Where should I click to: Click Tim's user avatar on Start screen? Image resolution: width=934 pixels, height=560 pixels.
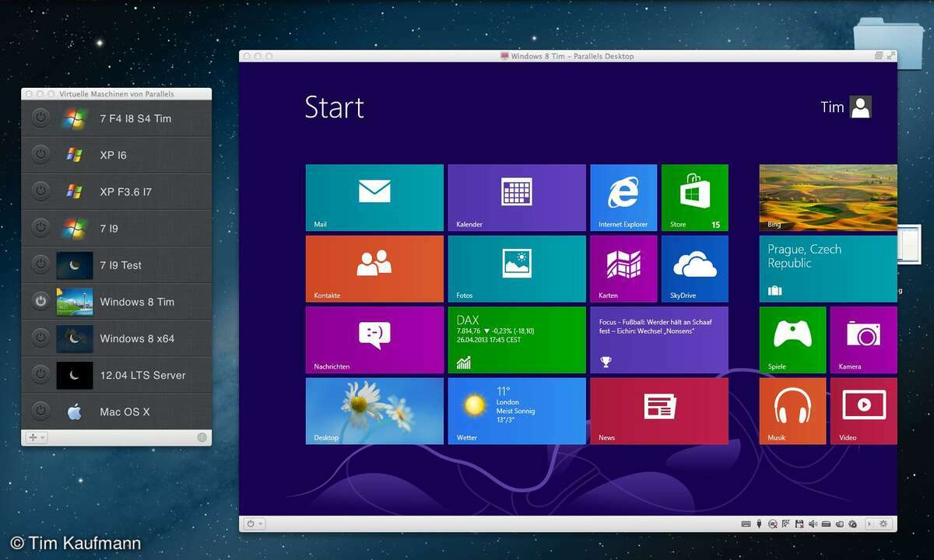[860, 107]
